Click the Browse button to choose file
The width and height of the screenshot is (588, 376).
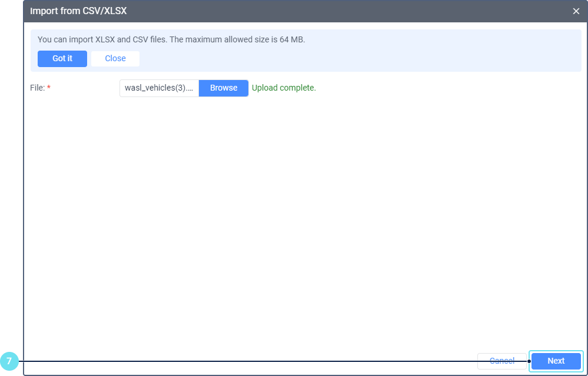[x=224, y=88]
